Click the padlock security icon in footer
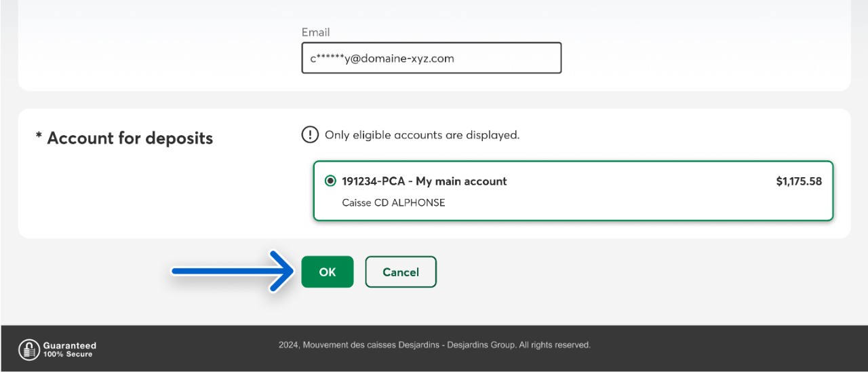 tap(28, 349)
